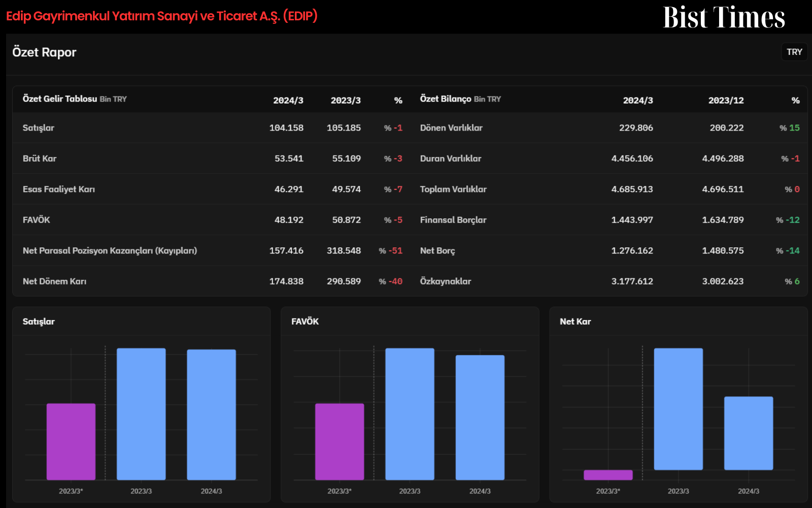Viewport: 812px width, 508px height.
Task: Click the FAVÖK row label in income table
Action: (37, 220)
